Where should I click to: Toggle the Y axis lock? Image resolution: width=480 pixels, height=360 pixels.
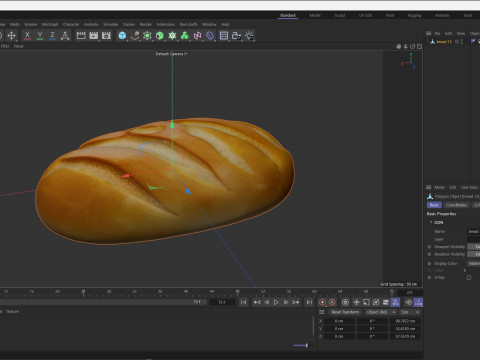40,36
